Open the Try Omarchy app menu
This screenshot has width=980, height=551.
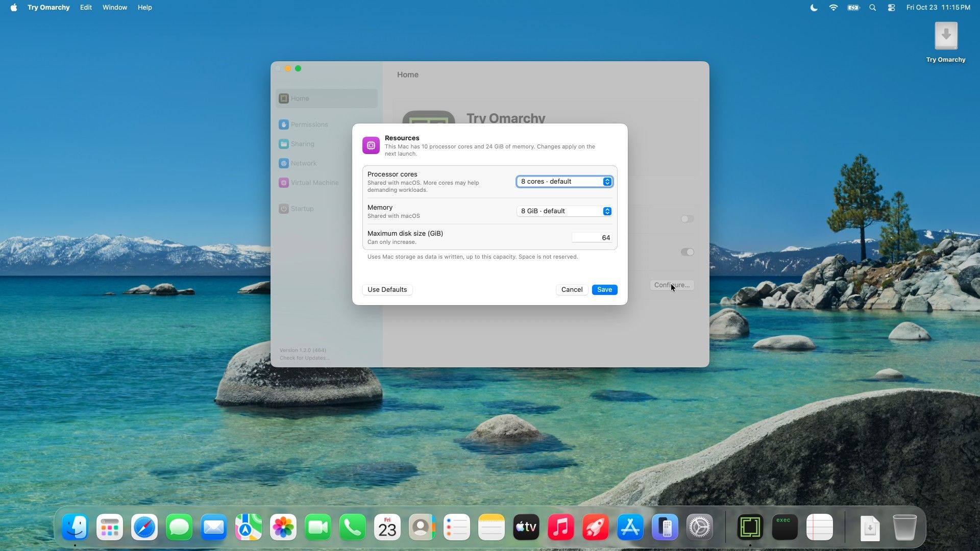coord(48,8)
